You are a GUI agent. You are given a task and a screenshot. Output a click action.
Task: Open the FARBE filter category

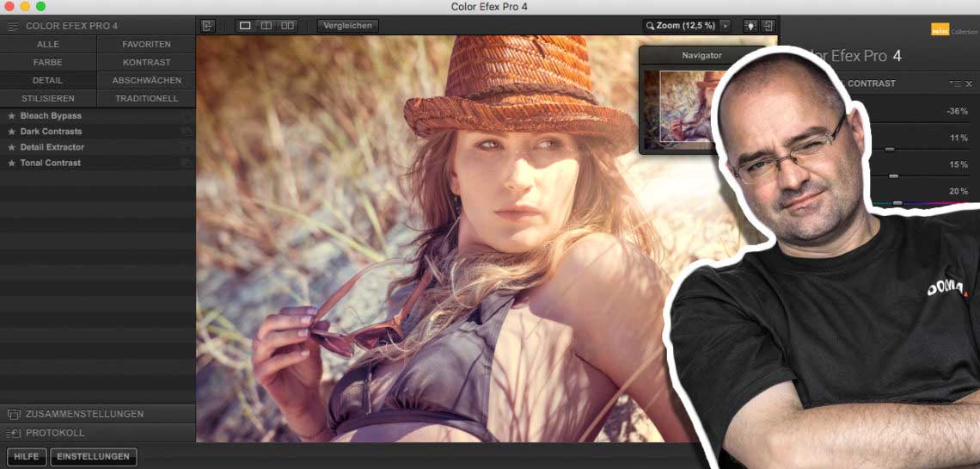coord(48,63)
